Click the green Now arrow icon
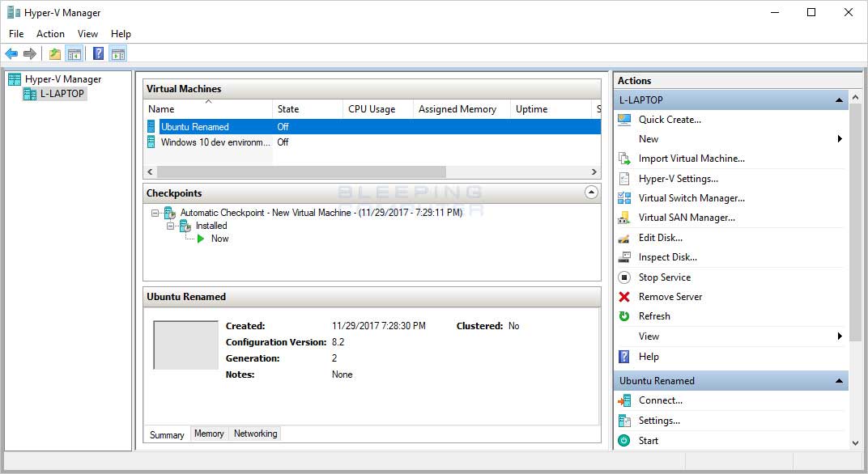Image resolution: width=868 pixels, height=474 pixels. click(x=201, y=239)
